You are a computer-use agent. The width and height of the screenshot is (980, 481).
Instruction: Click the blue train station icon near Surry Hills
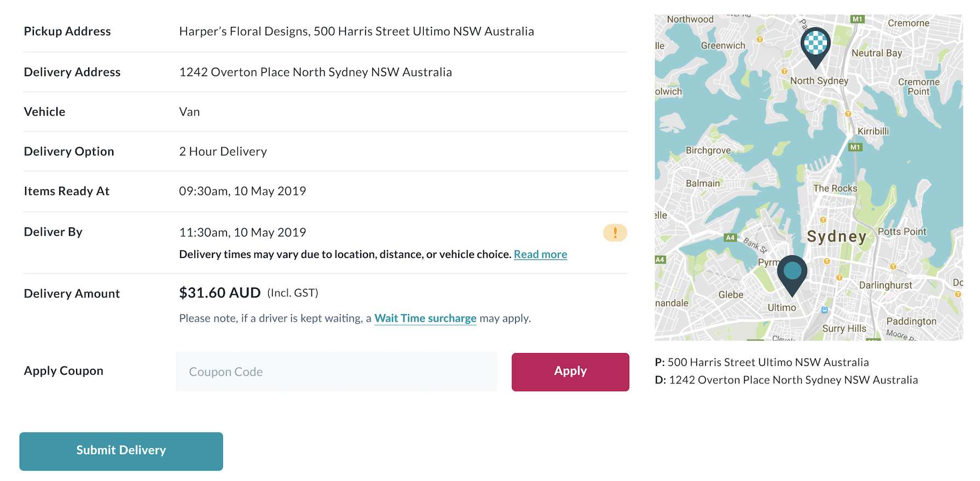[825, 310]
